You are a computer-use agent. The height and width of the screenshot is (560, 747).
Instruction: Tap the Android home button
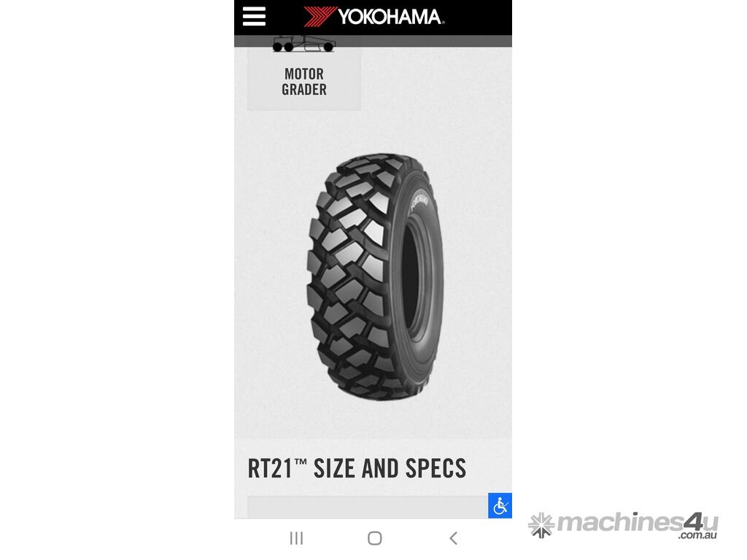(x=375, y=538)
